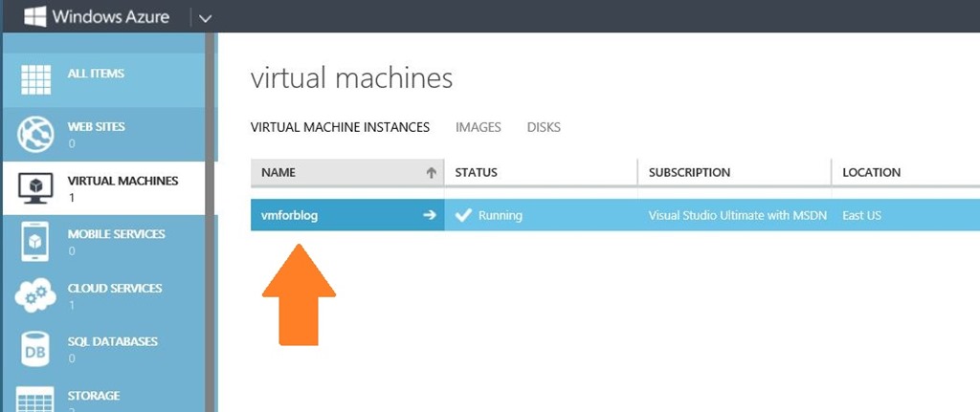This screenshot has width=980, height=412.
Task: Open MOBILE SERVICES sidebar entry
Action: (116, 234)
